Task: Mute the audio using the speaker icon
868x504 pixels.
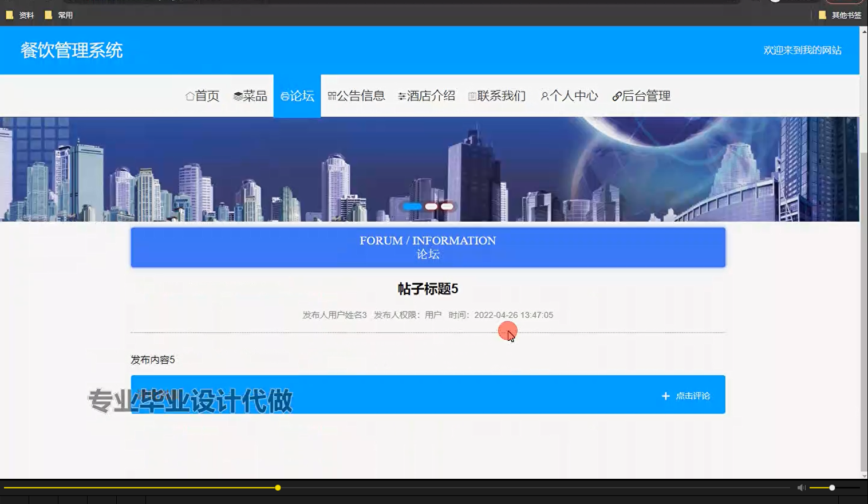Action: (x=800, y=487)
